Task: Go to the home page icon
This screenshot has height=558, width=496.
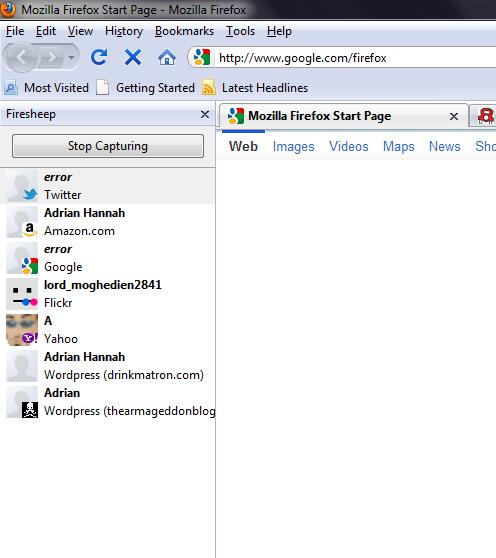Action: (x=167, y=57)
